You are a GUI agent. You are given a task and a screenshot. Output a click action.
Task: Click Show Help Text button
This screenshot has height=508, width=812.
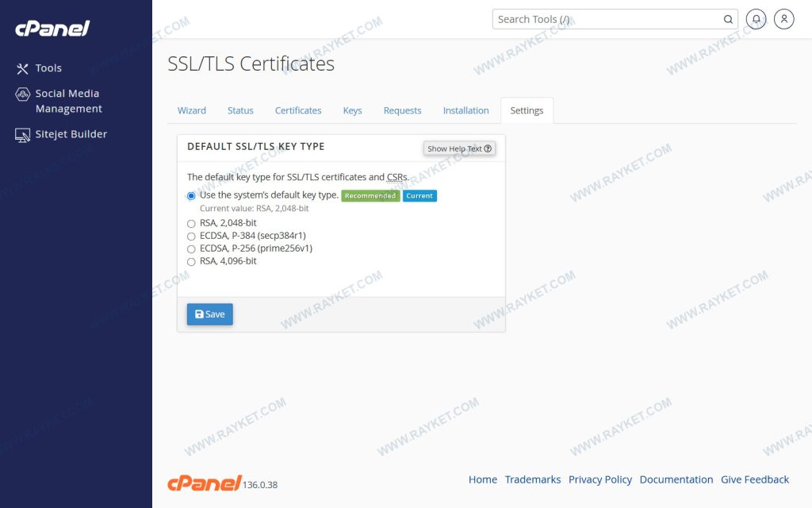459,148
